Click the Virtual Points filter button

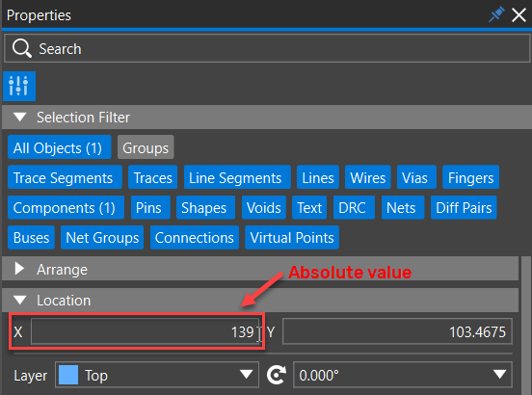(292, 237)
